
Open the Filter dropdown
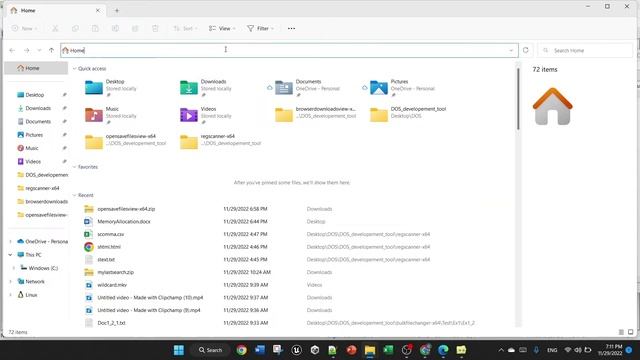coord(260,29)
